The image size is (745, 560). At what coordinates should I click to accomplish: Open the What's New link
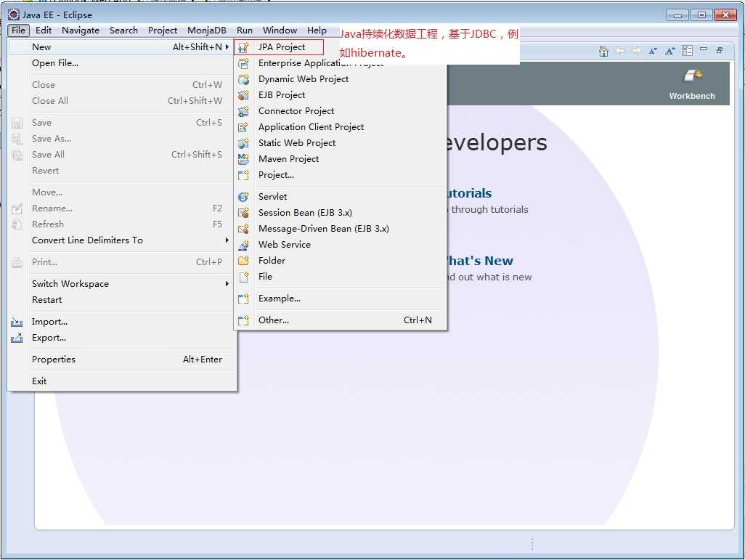(x=480, y=261)
